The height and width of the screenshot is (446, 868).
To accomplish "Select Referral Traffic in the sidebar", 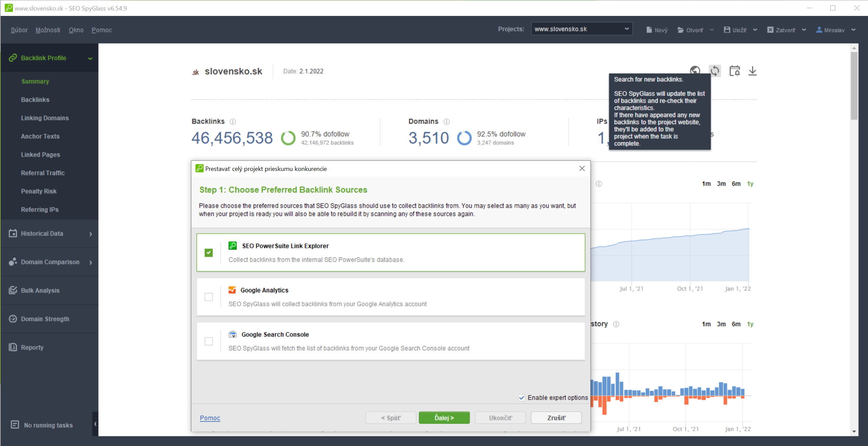I will 43,173.
